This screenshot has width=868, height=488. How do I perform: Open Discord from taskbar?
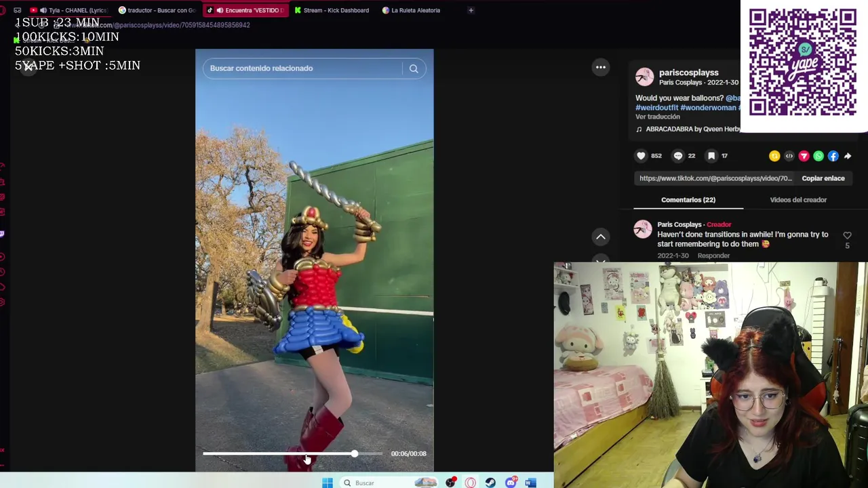pos(511,483)
